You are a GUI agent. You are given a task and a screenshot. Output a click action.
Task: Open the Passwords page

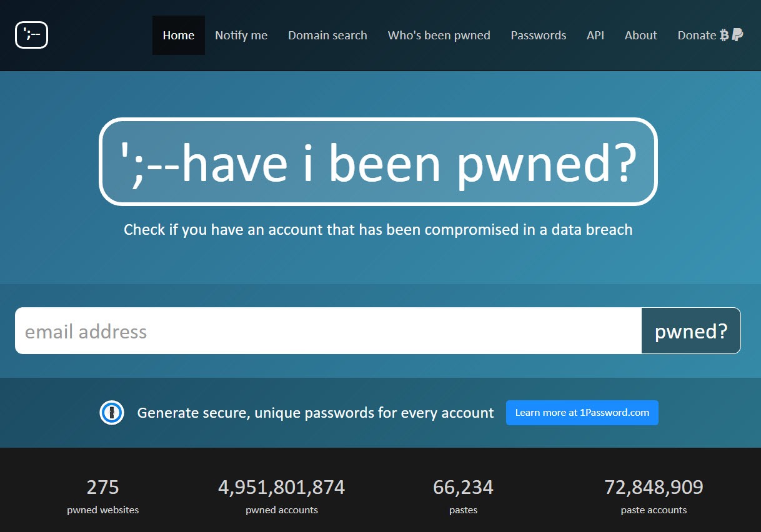(538, 36)
